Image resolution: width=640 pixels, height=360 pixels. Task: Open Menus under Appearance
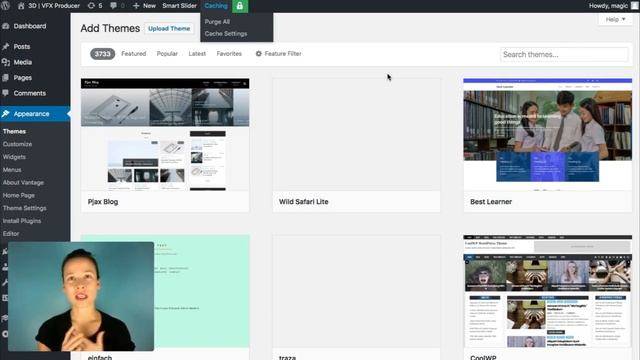pyautogui.click(x=12, y=170)
